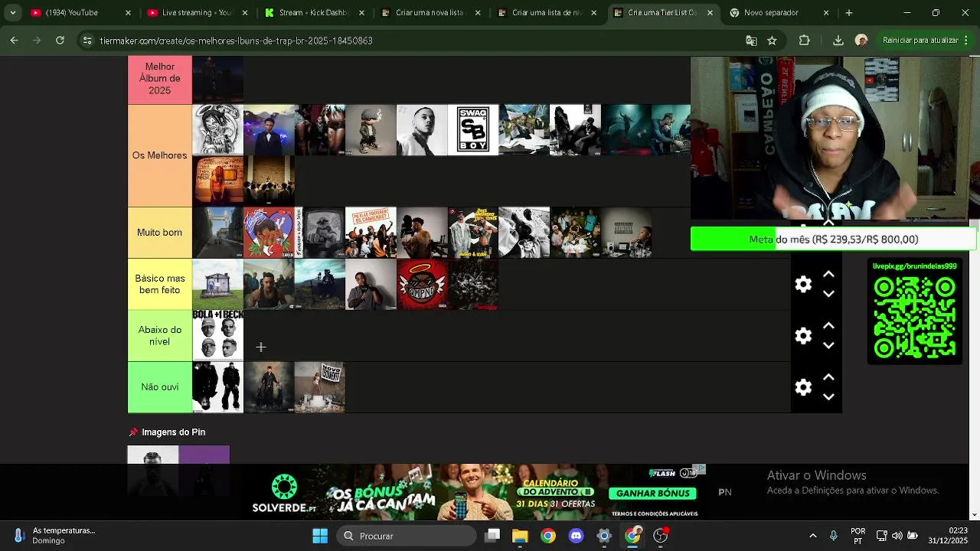The width and height of the screenshot is (980, 551).
Task: Open settings gear for Básico mas bem feito row
Action: 803,285
